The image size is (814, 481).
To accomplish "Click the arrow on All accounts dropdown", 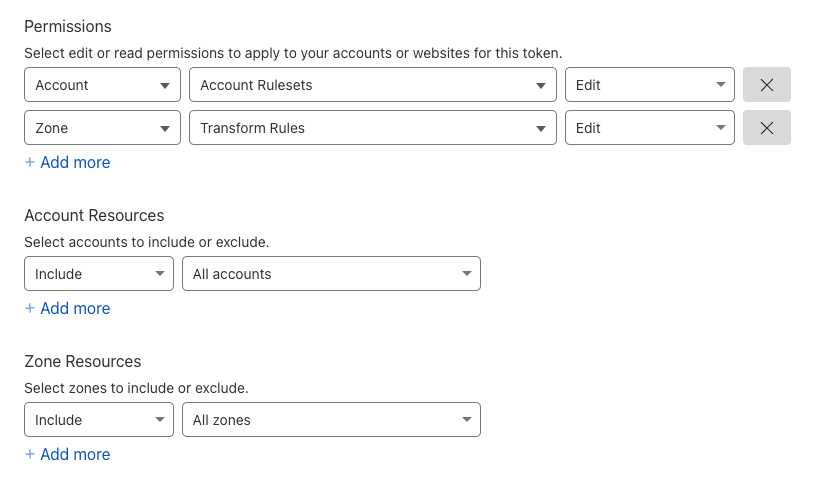I will point(466,274).
